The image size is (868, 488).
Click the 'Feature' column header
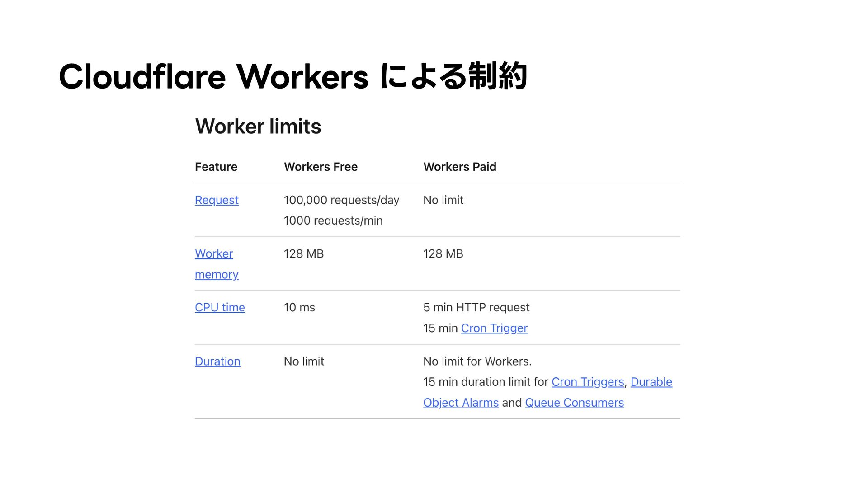click(216, 167)
